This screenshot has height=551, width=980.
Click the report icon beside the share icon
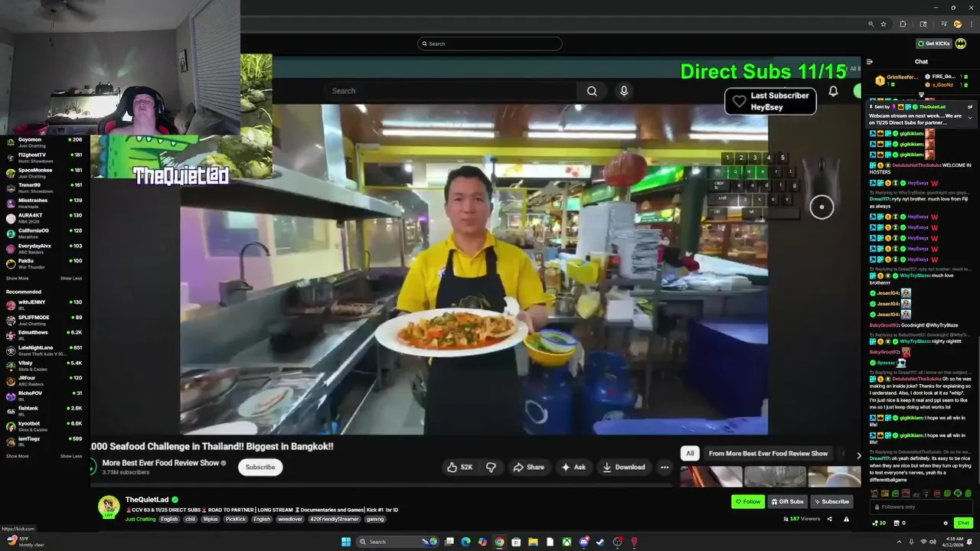coord(846,519)
